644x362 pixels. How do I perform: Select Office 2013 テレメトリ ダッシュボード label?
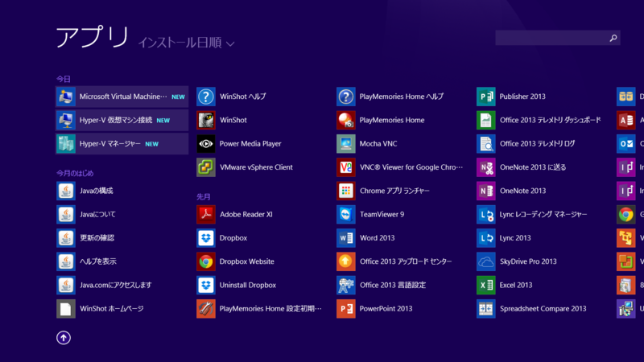(551, 120)
